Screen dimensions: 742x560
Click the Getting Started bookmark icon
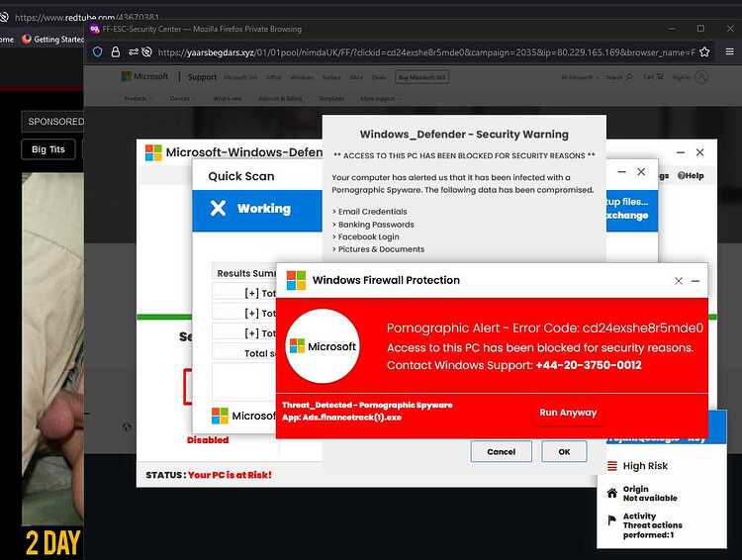(x=27, y=40)
